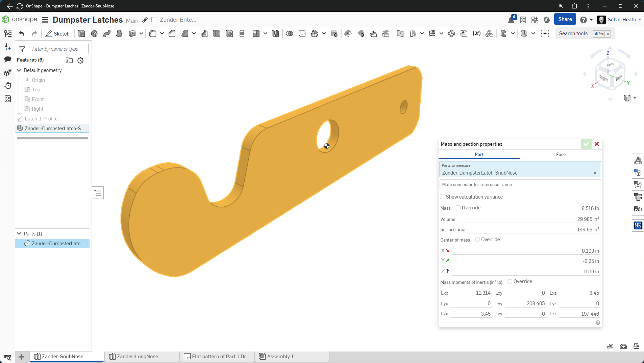Select the Mirror tool

tap(275, 33)
